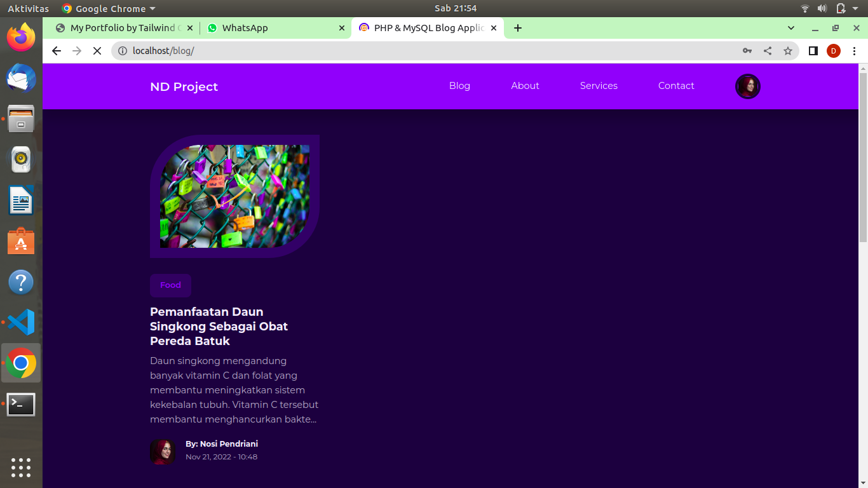Image resolution: width=868 pixels, height=488 pixels.
Task: Toggle the bookmark star for this page
Action: click(x=788, y=51)
